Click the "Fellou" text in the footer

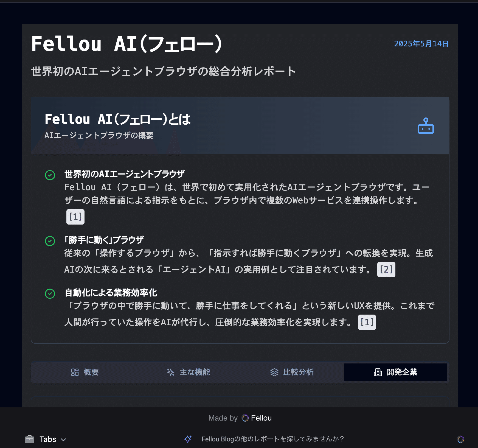[x=261, y=418]
